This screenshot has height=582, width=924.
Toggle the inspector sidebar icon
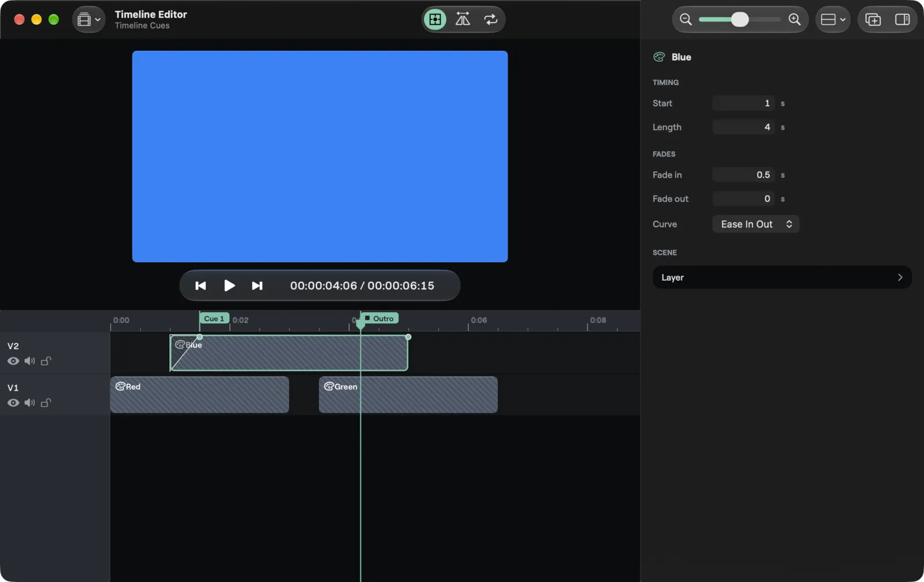(x=903, y=20)
